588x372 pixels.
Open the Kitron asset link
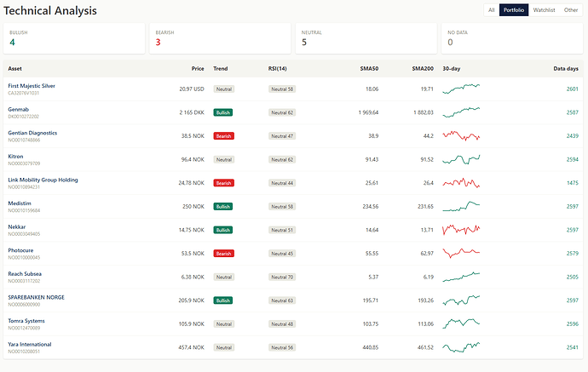[x=15, y=157]
